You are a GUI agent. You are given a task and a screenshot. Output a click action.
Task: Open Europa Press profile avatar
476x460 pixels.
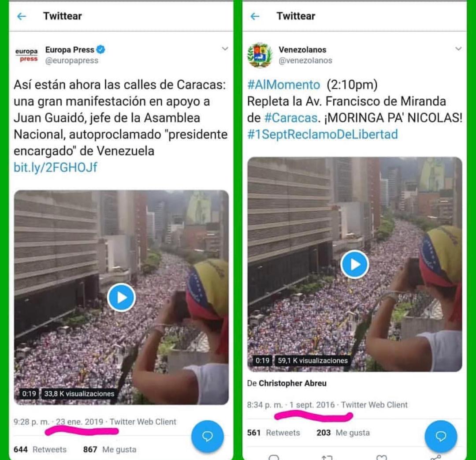[27, 55]
